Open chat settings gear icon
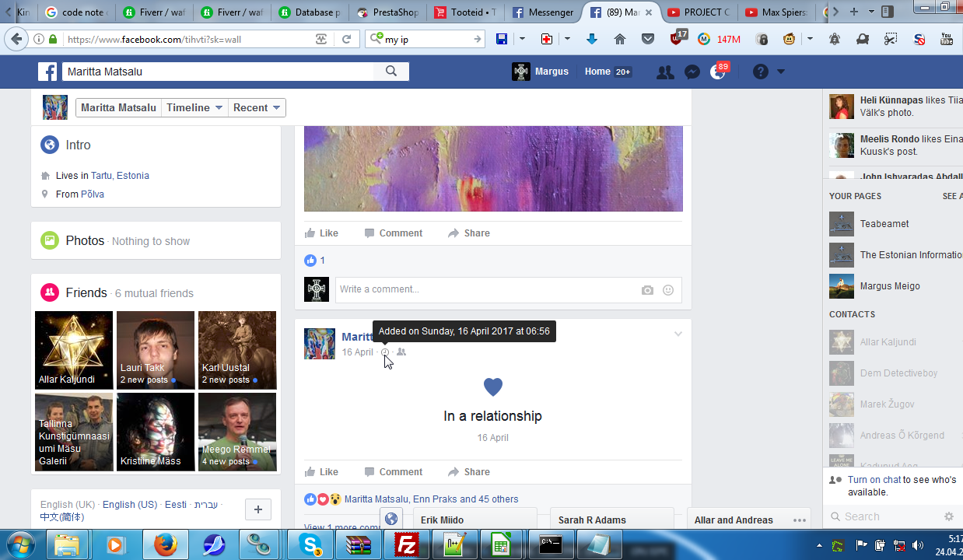This screenshot has width=963, height=560. (949, 516)
